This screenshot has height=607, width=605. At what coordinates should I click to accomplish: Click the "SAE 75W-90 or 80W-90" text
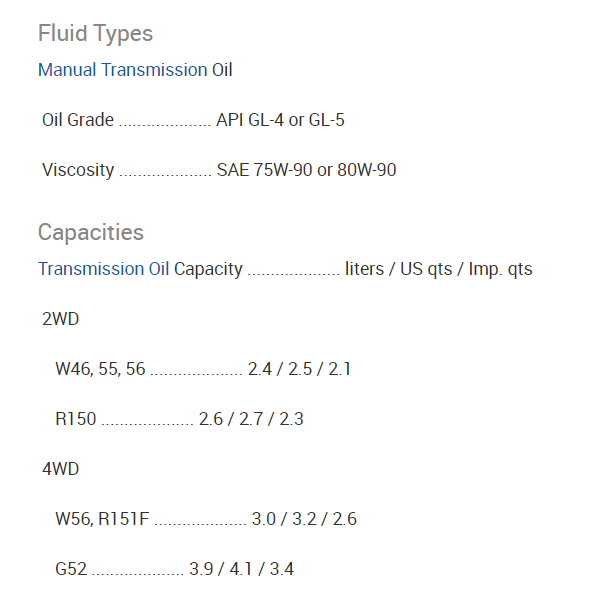pos(306,170)
